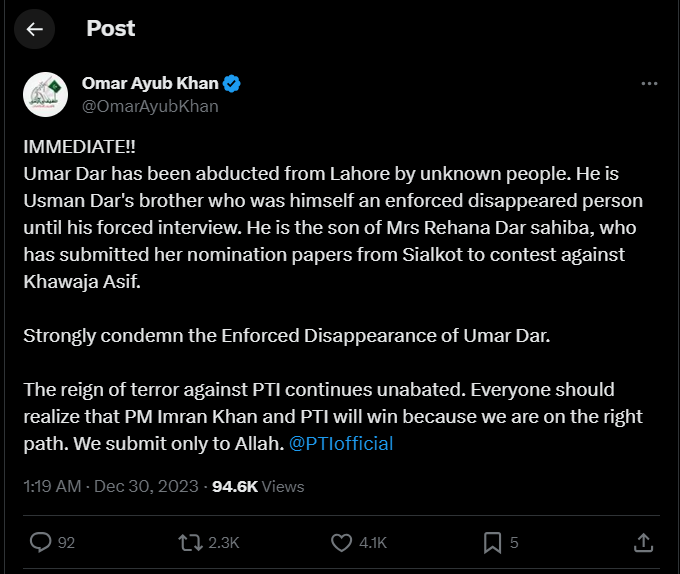Click the bookmark count showing 5
Image resolution: width=680 pixels, height=574 pixels.
click(514, 543)
